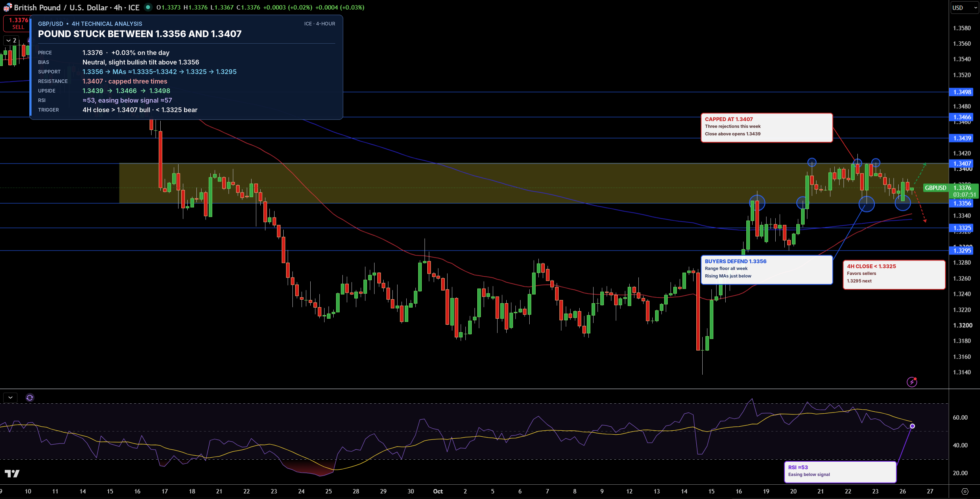Image resolution: width=980 pixels, height=499 pixels.
Task: Collapse the indicator legend chevron showing 2
Action: 11,40
